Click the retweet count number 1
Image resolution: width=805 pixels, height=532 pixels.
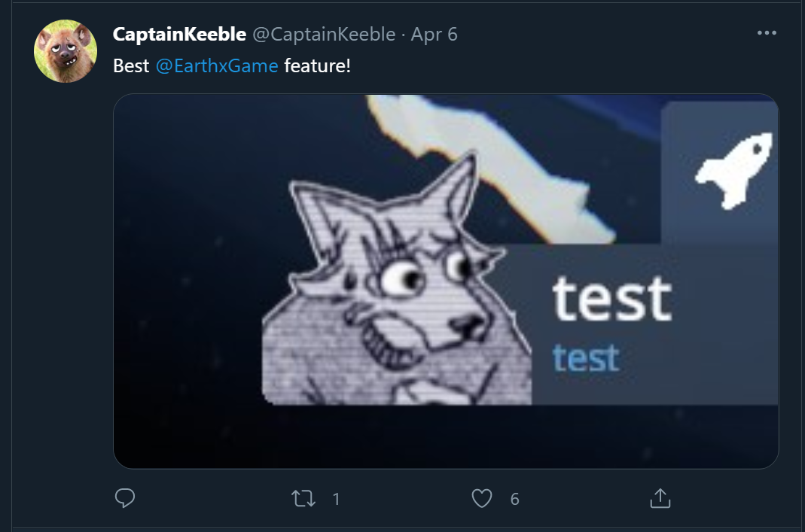click(x=336, y=499)
